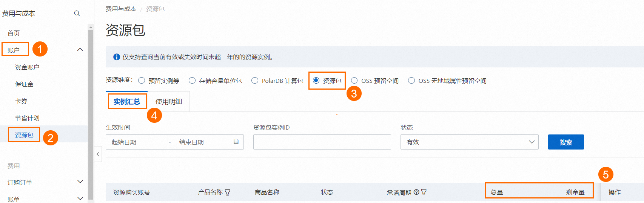Viewport: 644px width, 203px height.
Task: Click the 资源包实例ID input field
Action: pyautogui.click(x=322, y=142)
